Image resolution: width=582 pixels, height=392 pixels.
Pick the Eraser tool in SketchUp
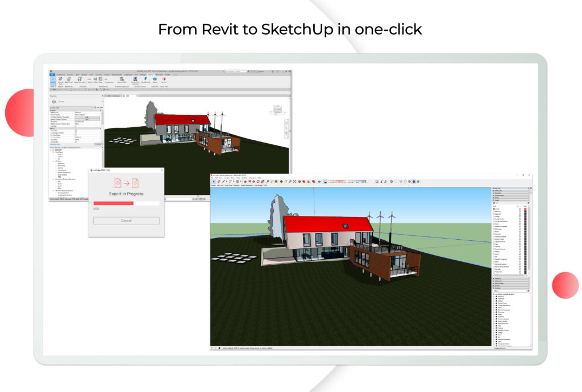pyautogui.click(x=219, y=181)
